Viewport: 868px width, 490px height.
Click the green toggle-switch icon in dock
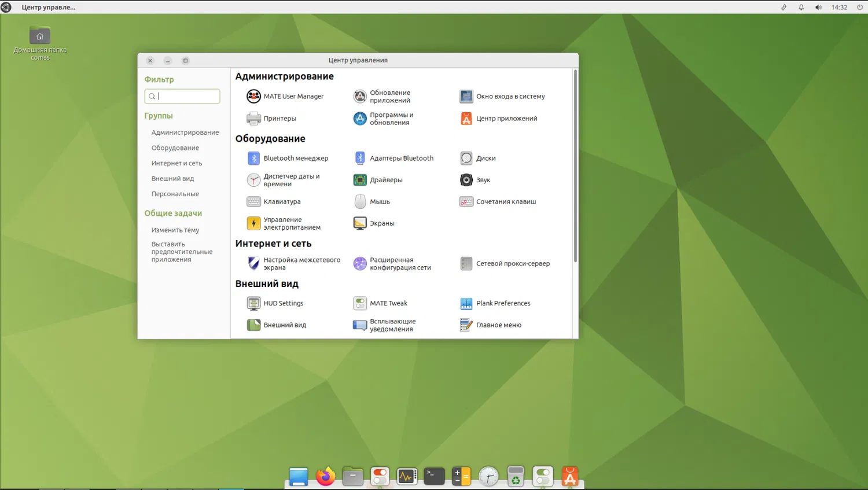(x=543, y=476)
